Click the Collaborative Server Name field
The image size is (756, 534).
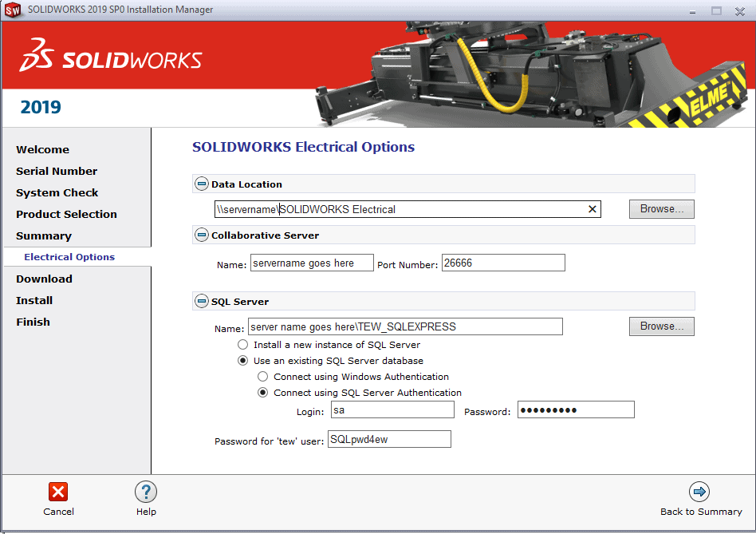point(312,263)
